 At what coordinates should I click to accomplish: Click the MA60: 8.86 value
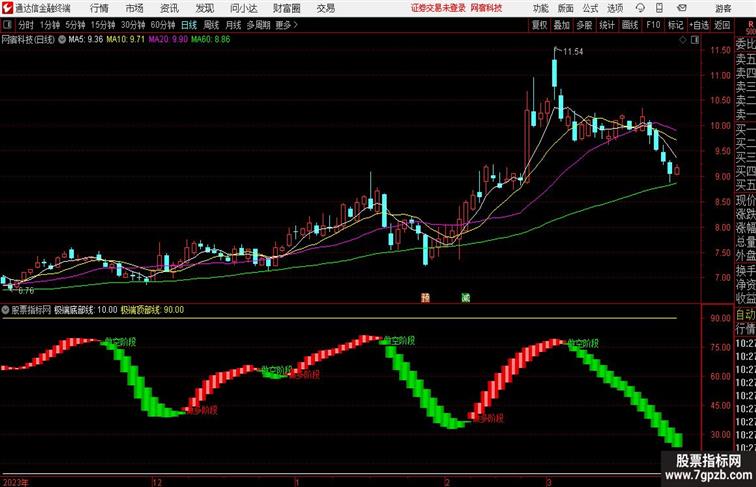[x=211, y=40]
